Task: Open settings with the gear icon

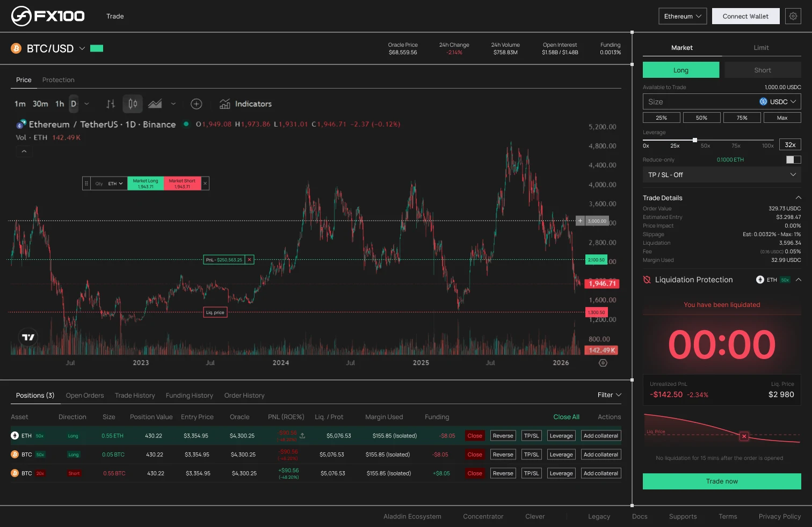Action: tap(793, 16)
